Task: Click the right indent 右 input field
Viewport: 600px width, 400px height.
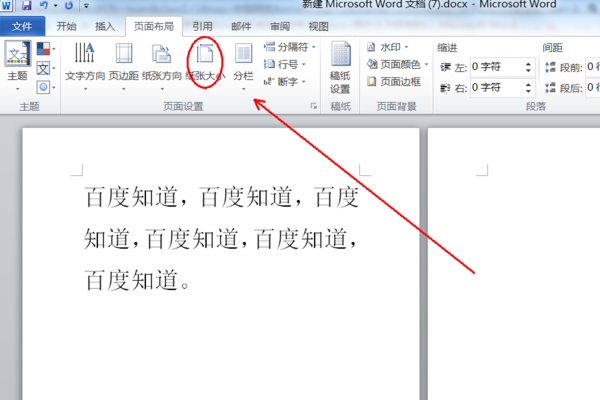Action: (x=496, y=88)
